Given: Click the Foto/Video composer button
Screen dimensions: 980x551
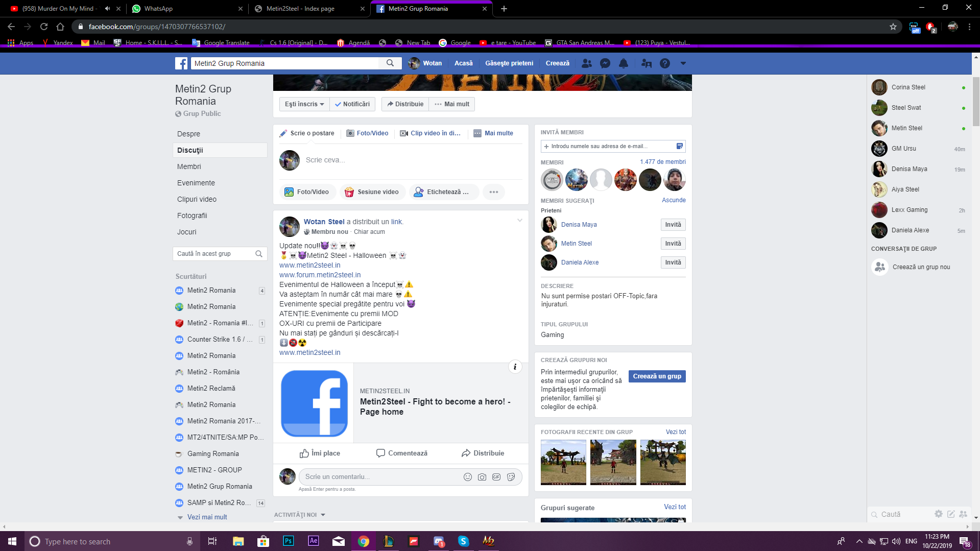Looking at the screenshot, I should click(307, 192).
